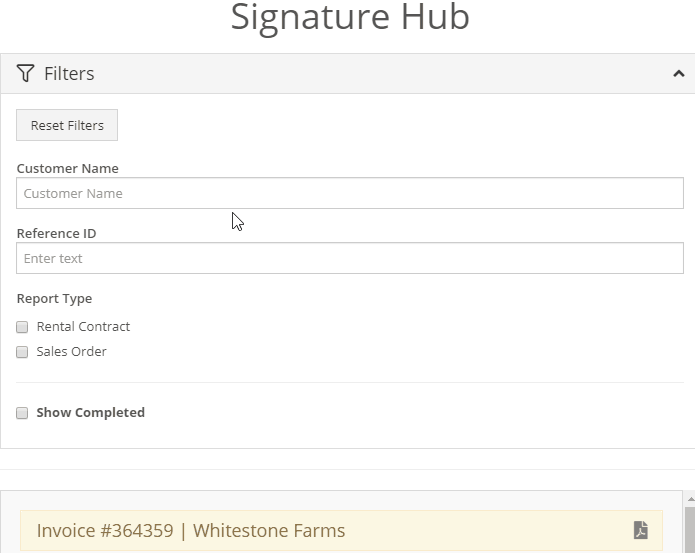Click the Signature Hub page heading
This screenshot has width=695, height=553.
350,17
